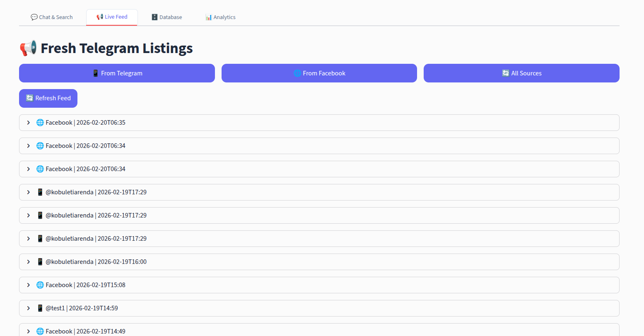Filter listings From Telegram
This screenshot has height=336, width=644.
[117, 73]
